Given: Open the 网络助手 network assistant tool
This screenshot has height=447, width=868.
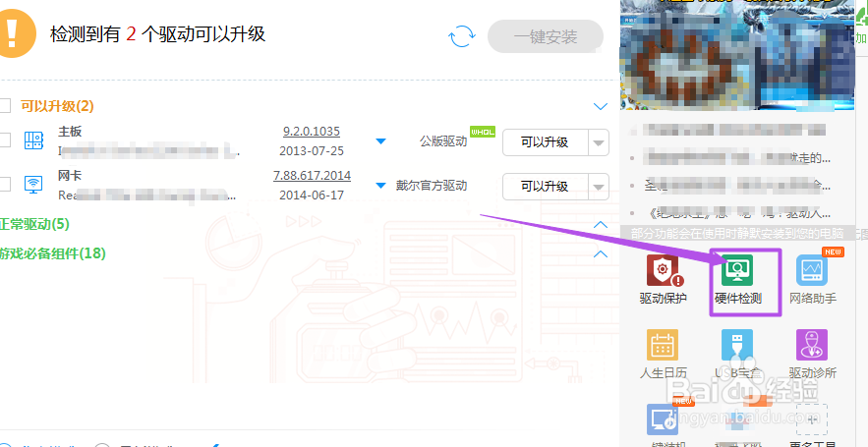Looking at the screenshot, I should [x=812, y=280].
